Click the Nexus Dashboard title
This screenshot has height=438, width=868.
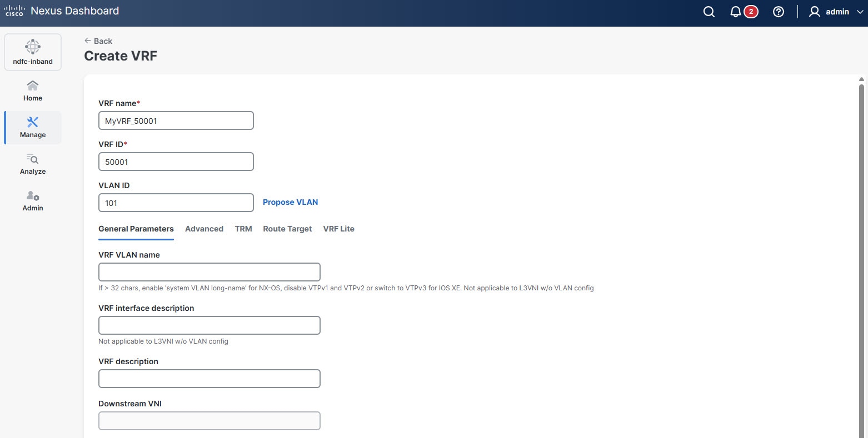(x=75, y=11)
